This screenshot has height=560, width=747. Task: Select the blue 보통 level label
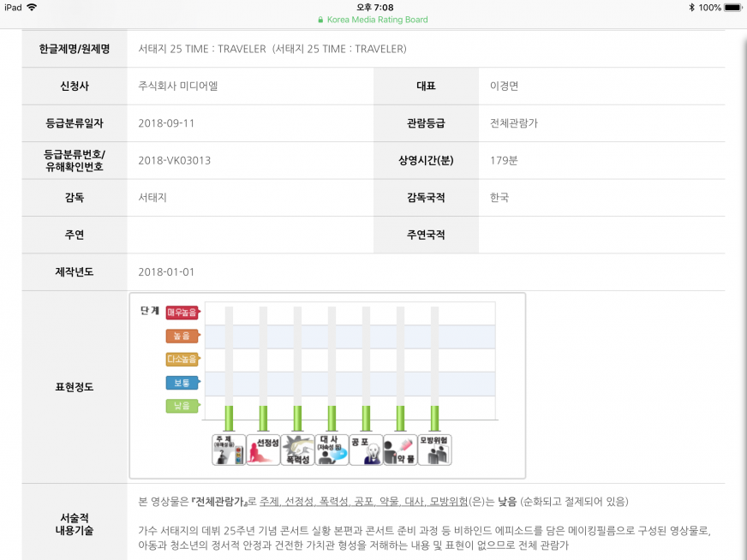click(x=182, y=383)
